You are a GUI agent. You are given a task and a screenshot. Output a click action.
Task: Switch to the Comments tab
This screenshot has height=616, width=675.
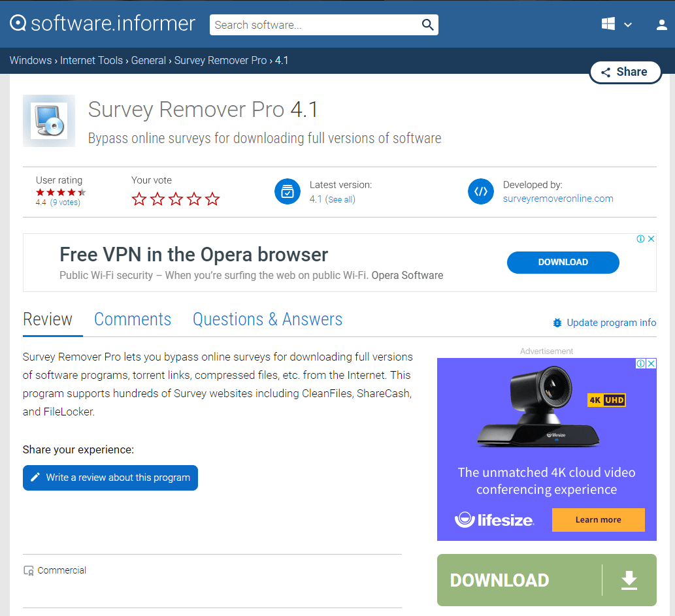click(133, 319)
